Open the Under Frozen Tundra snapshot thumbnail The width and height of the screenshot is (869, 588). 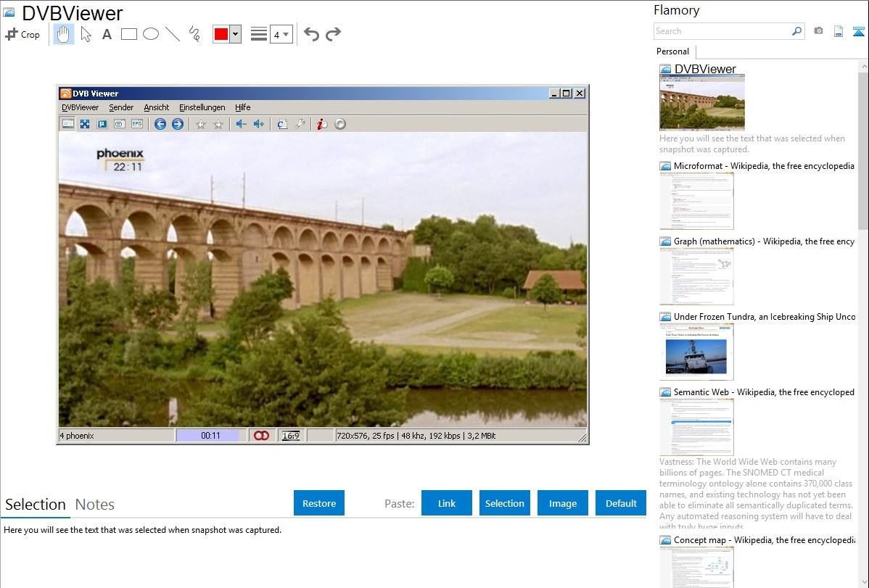click(696, 352)
